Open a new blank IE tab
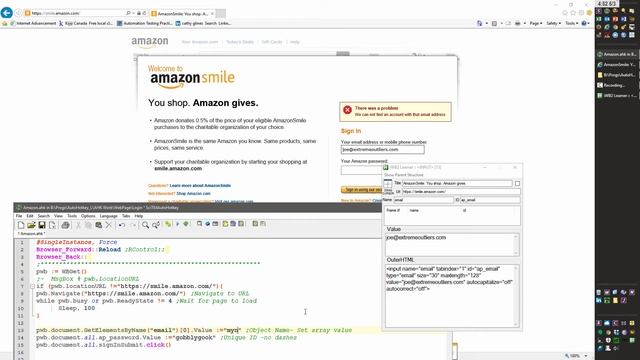Image resolution: width=640 pixels, height=360 pixels. [221, 13]
